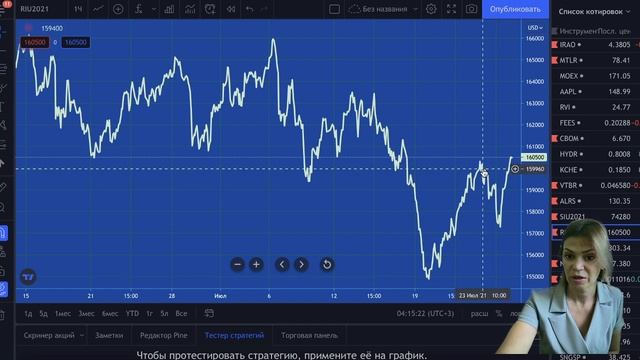Set date range to 6мес
This screenshot has height=360, width=640.
[110, 313]
